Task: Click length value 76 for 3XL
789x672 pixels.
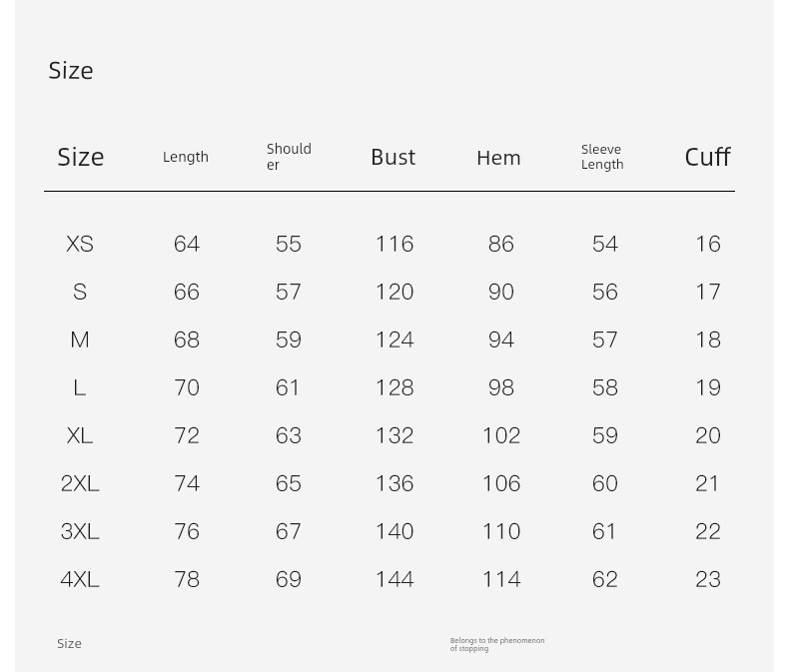Action: click(x=187, y=531)
